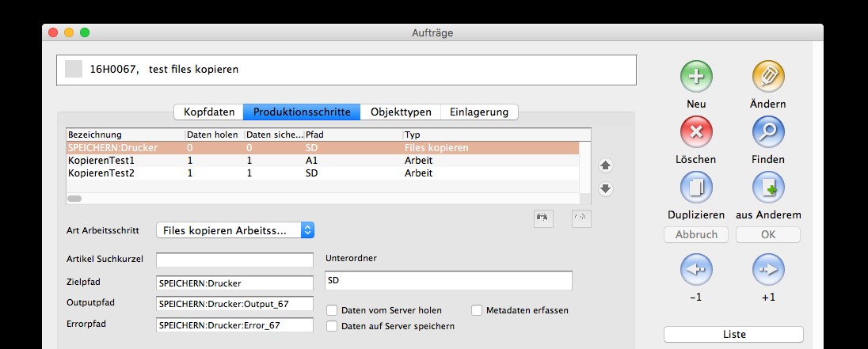Open Finden magnifier search icon
Screen dimensions: 868x349
[x=767, y=131]
